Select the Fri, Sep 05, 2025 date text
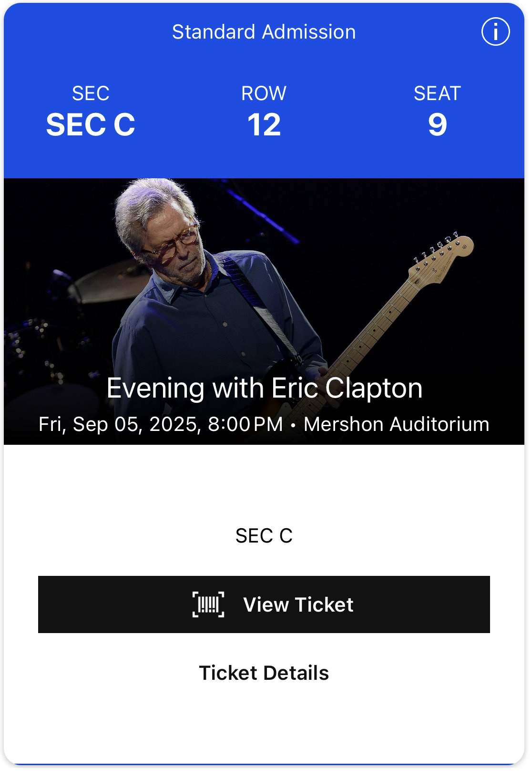 [119, 424]
